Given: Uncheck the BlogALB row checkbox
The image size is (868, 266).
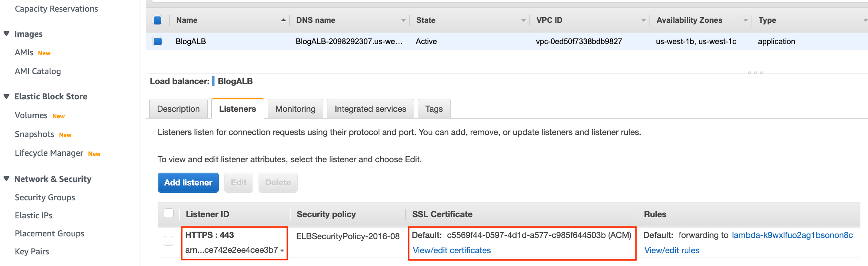Looking at the screenshot, I should 157,41.
